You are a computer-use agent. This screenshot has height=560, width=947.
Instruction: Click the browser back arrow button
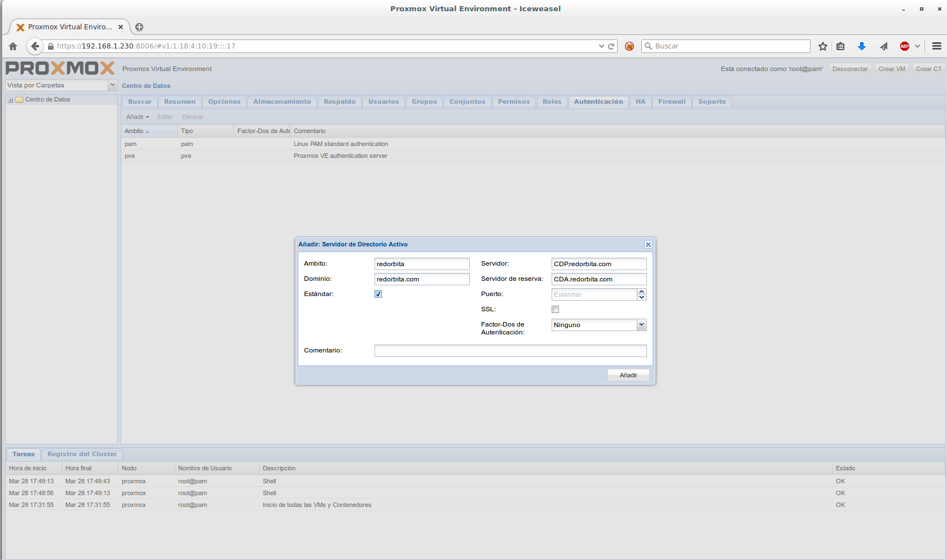(35, 46)
